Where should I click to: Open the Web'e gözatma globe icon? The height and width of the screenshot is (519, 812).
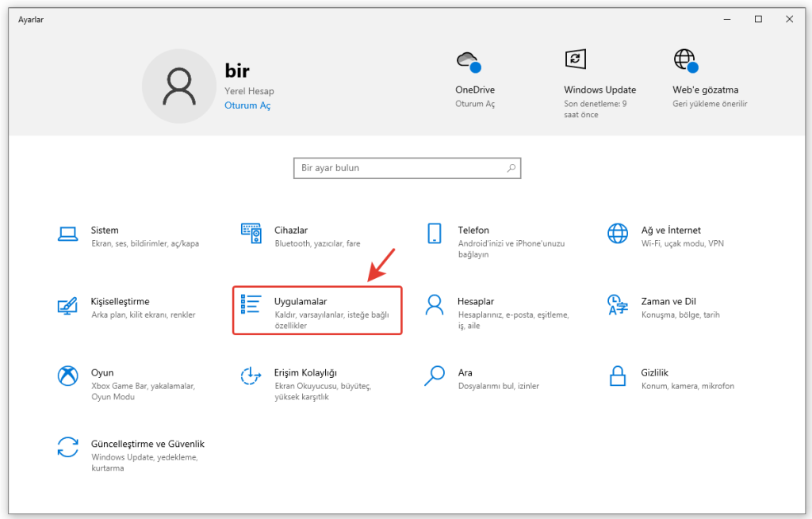tap(684, 59)
